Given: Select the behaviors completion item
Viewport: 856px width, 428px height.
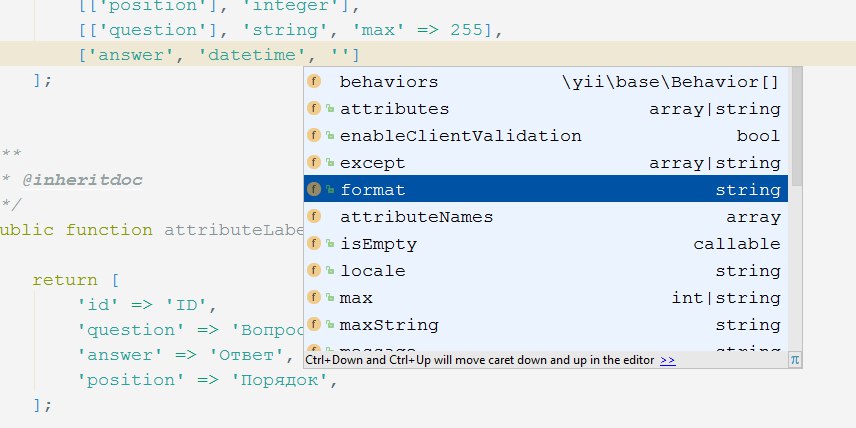Looking at the screenshot, I should tap(546, 82).
